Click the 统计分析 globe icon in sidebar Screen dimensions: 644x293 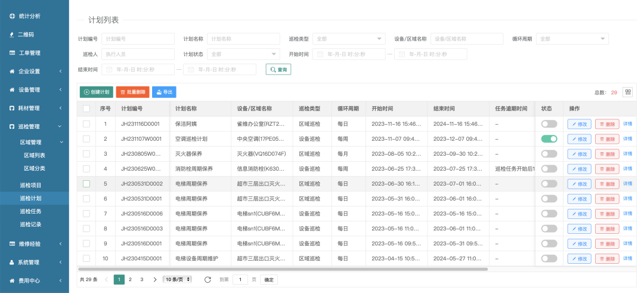coord(12,16)
